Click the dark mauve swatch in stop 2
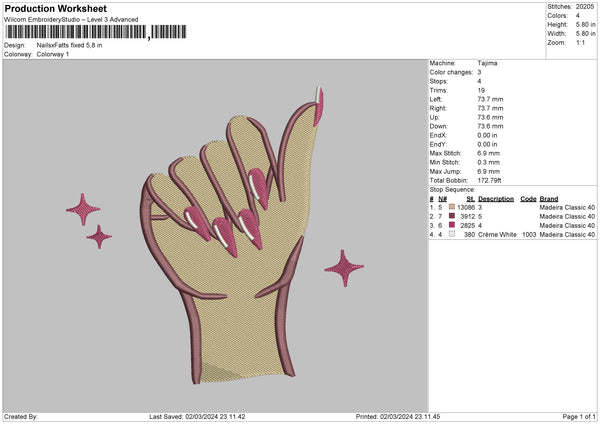The width and height of the screenshot is (600, 424). point(452,216)
